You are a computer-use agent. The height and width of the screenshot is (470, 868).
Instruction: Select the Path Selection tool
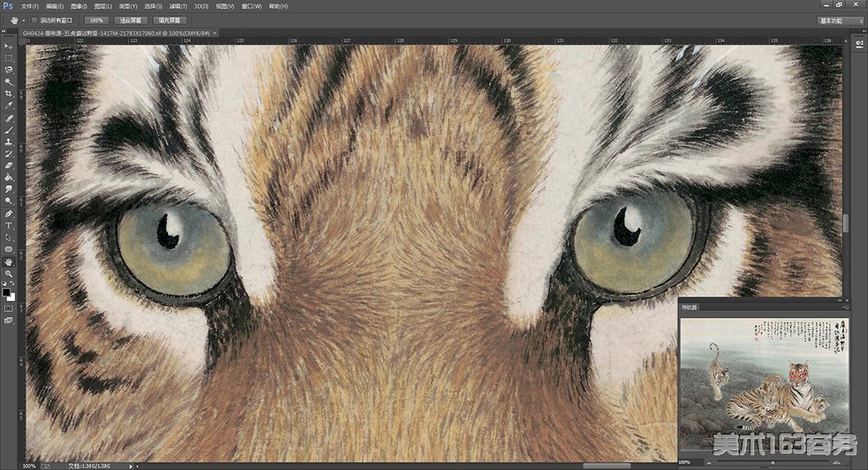(x=8, y=237)
